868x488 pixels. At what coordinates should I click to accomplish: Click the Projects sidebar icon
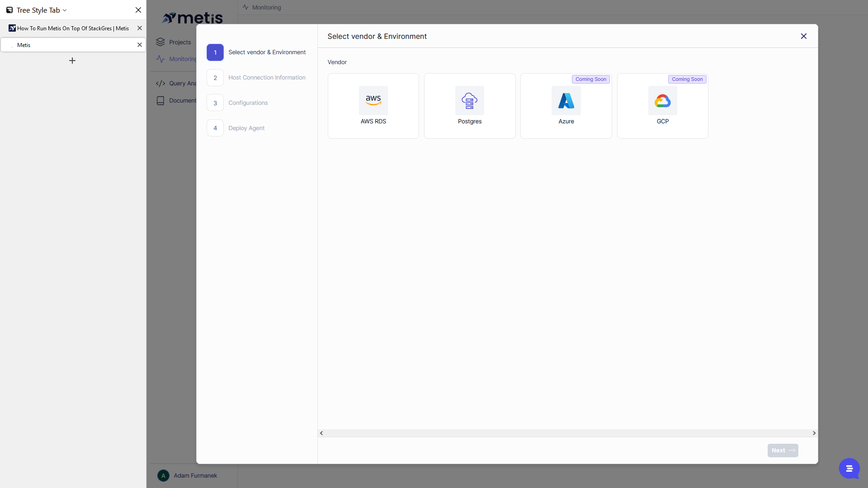tap(160, 42)
